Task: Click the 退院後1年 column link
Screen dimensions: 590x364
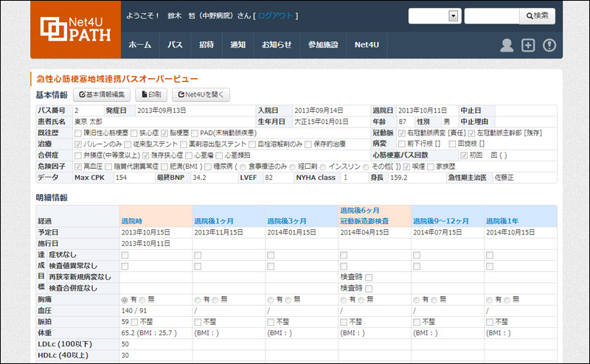Action: (x=503, y=220)
